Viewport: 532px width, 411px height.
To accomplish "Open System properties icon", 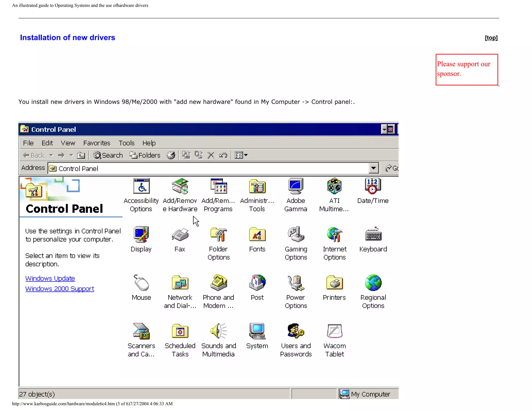I will pos(257,331).
